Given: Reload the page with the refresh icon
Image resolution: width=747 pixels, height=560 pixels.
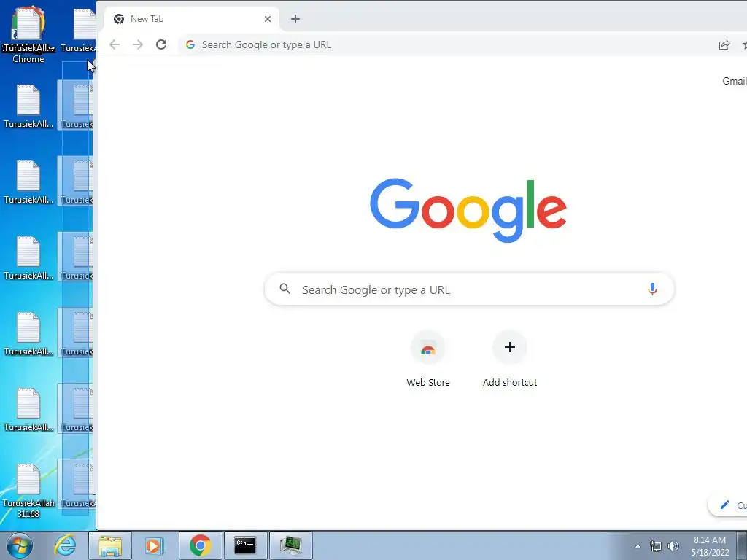Looking at the screenshot, I should pos(161,44).
